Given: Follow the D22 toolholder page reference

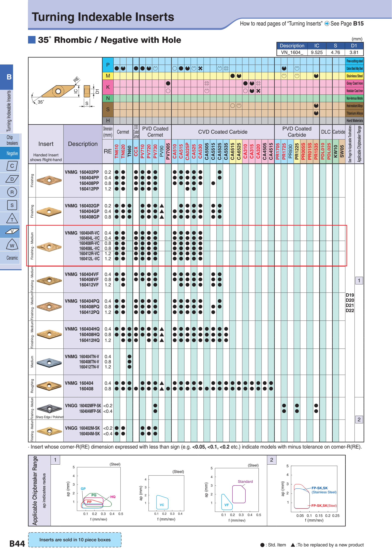Looking at the screenshot, I should (349, 311).
